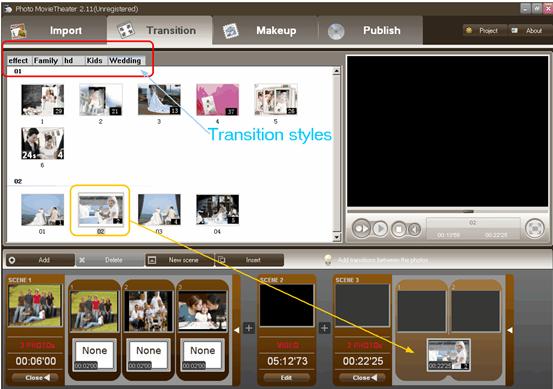The image size is (553, 389).
Task: Collapse Scene 3 with the side arrow
Action: 510,330
